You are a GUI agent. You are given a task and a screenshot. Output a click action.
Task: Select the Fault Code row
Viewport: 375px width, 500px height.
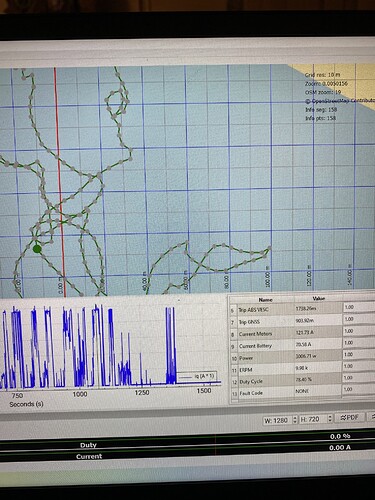click(x=302, y=392)
